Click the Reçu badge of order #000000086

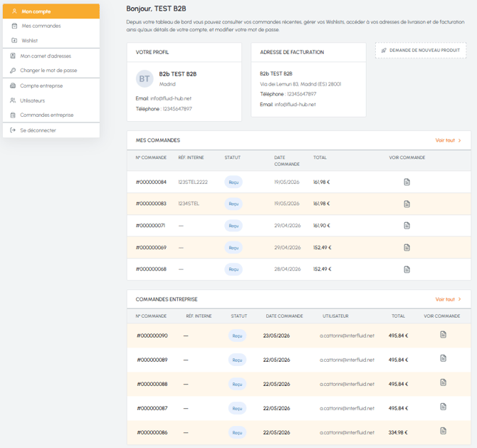pyautogui.click(x=237, y=432)
